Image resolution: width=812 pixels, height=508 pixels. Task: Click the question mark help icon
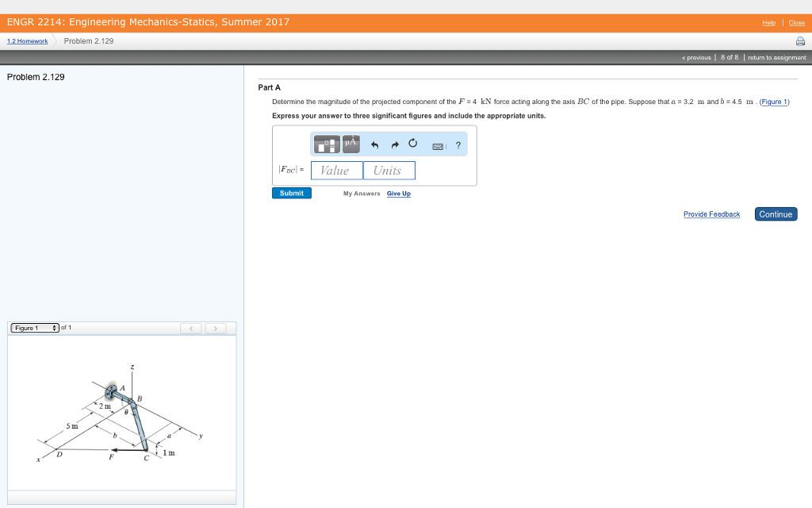pos(458,144)
